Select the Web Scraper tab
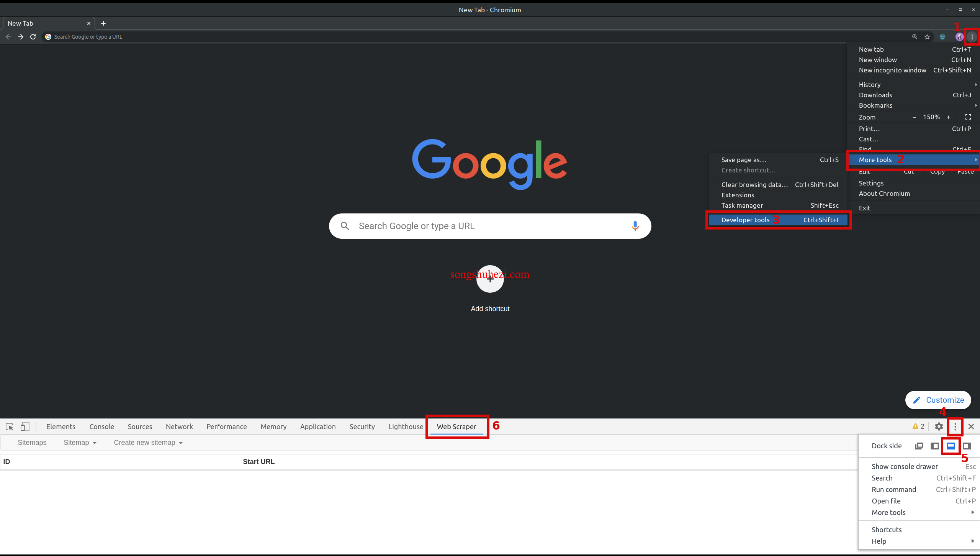 click(x=456, y=426)
